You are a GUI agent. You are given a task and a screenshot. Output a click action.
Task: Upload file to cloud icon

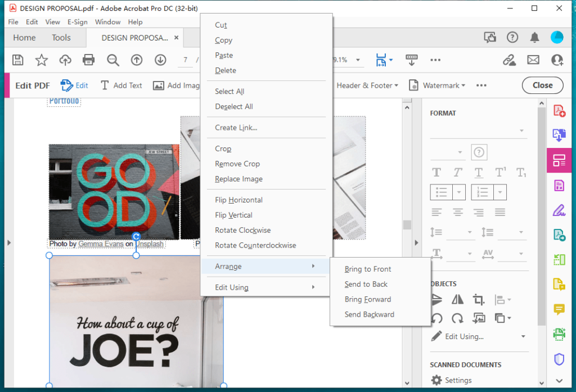(x=65, y=60)
